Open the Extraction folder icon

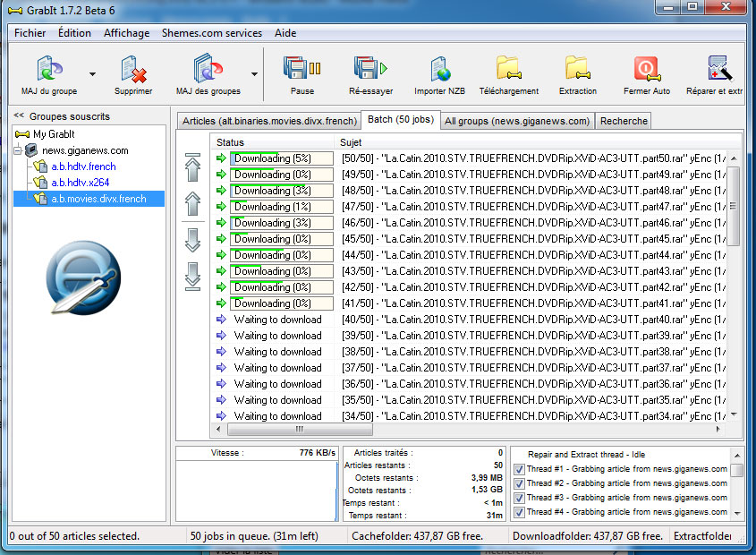click(x=578, y=67)
